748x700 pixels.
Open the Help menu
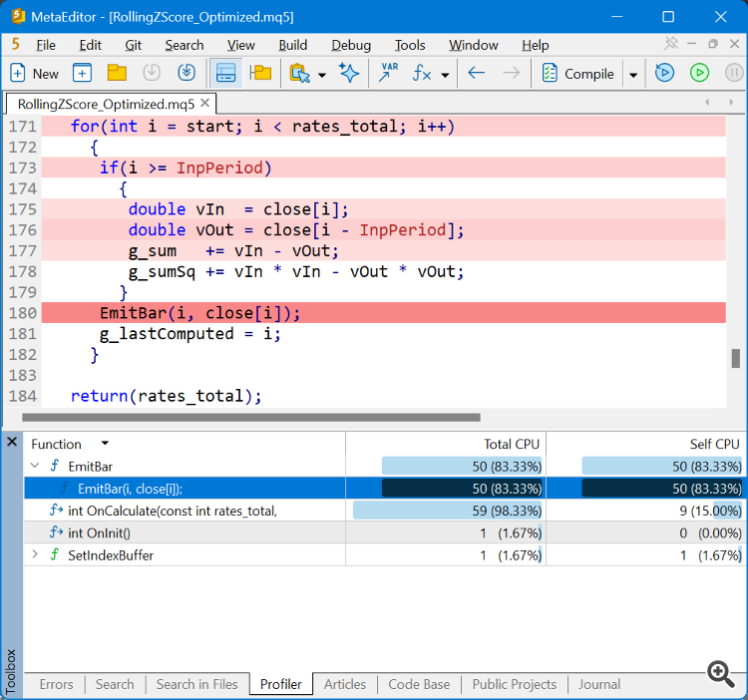coord(536,45)
